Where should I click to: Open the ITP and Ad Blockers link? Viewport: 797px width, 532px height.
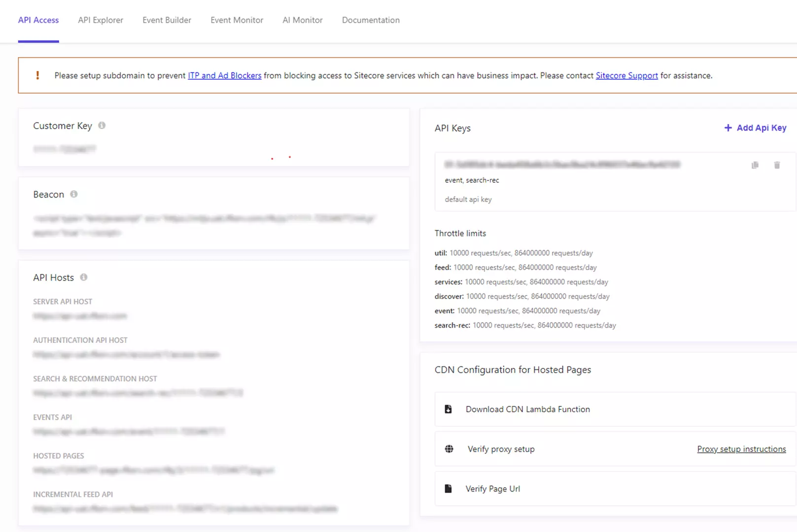tap(224, 75)
